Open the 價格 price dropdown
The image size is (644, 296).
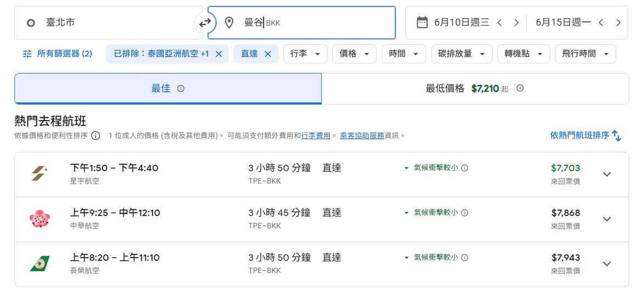pyautogui.click(x=354, y=54)
